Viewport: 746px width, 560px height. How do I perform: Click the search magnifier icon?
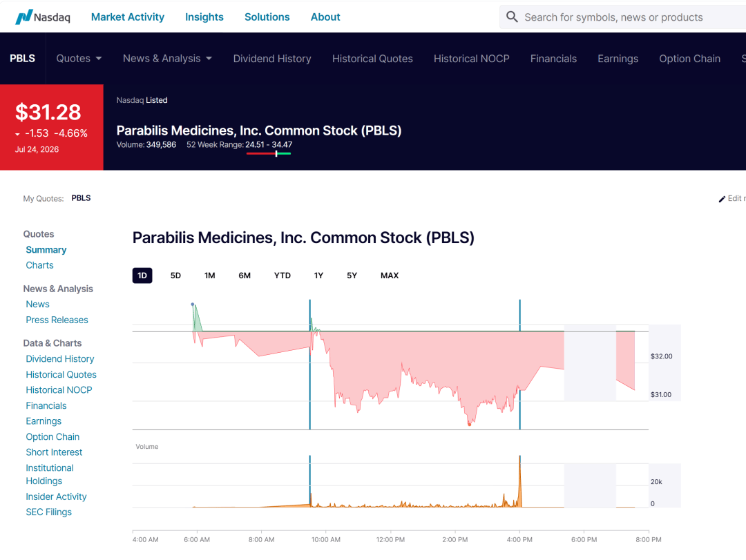(x=512, y=17)
